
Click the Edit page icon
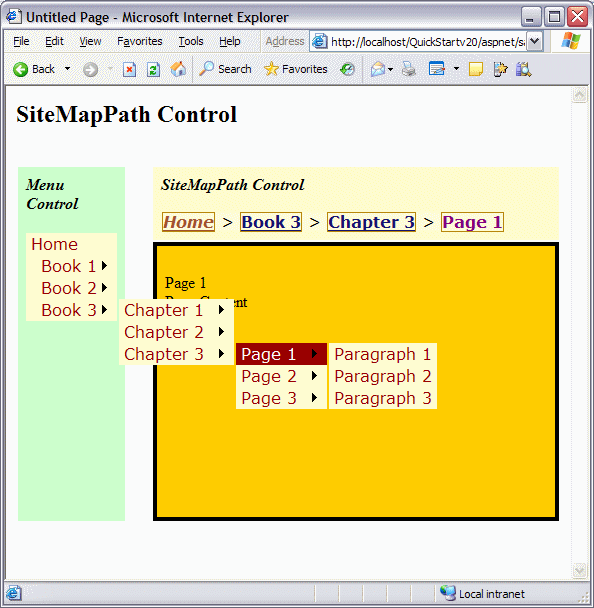click(x=437, y=69)
